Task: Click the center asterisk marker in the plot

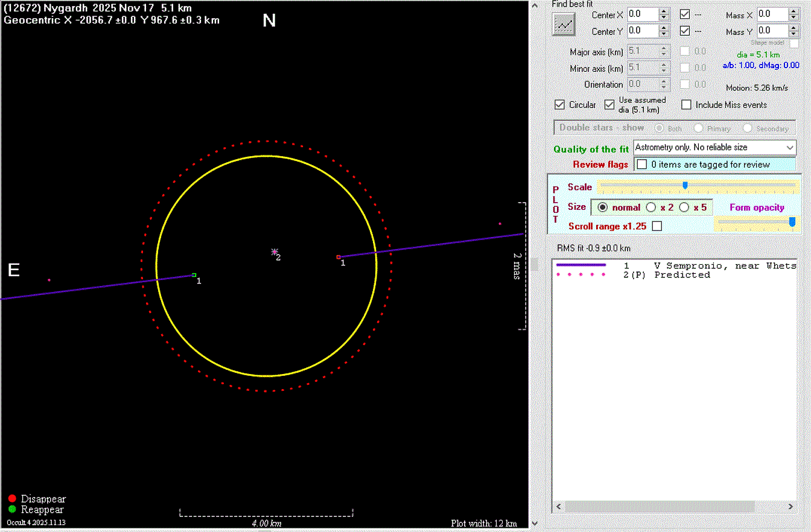Action: click(x=275, y=252)
